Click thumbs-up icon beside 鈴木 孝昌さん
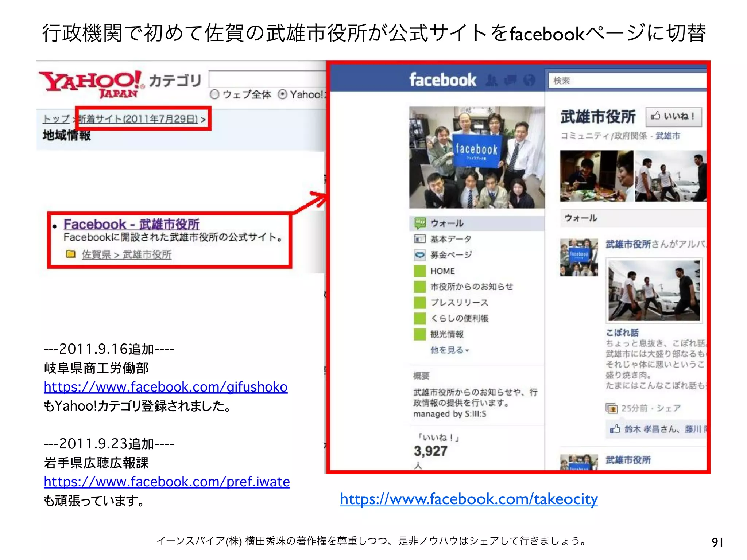Viewport: 747px width, 560px height. tap(615, 429)
